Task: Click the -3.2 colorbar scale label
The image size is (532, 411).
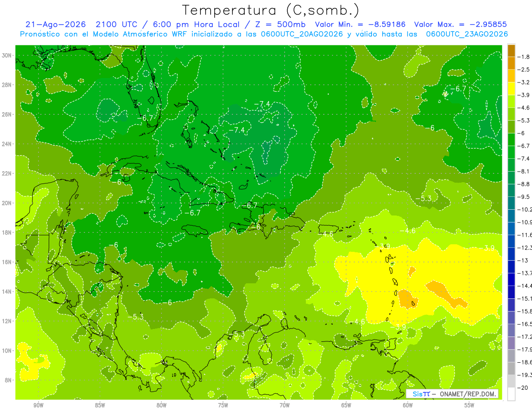Action: 524,82
